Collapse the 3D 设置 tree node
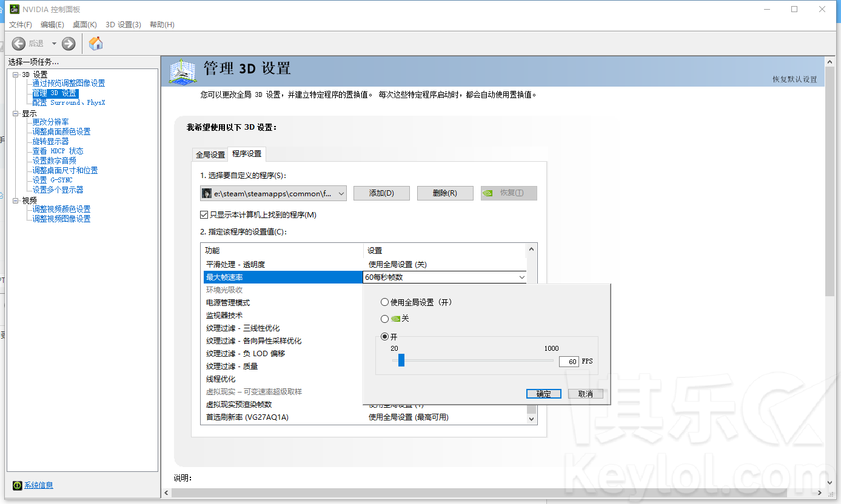 coord(16,75)
